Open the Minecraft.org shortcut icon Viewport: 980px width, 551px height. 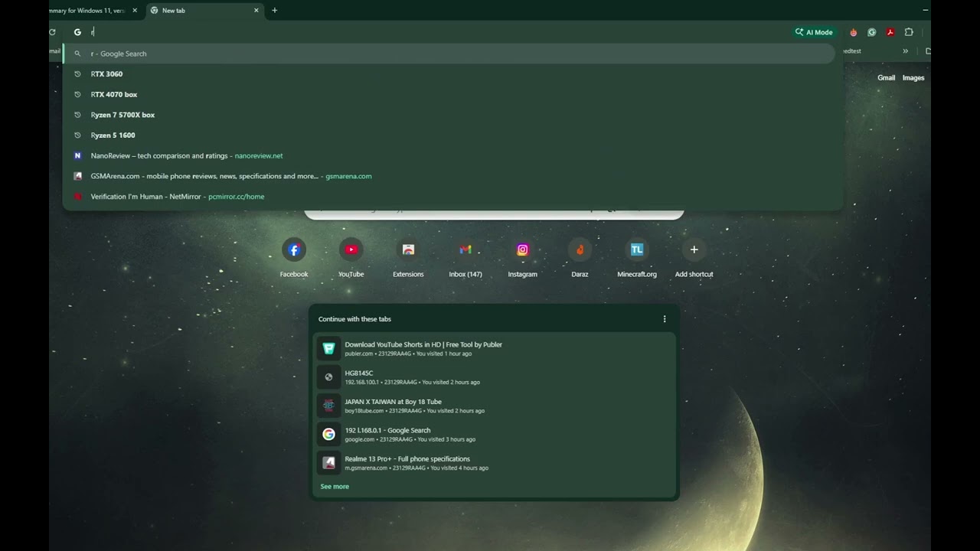click(637, 249)
